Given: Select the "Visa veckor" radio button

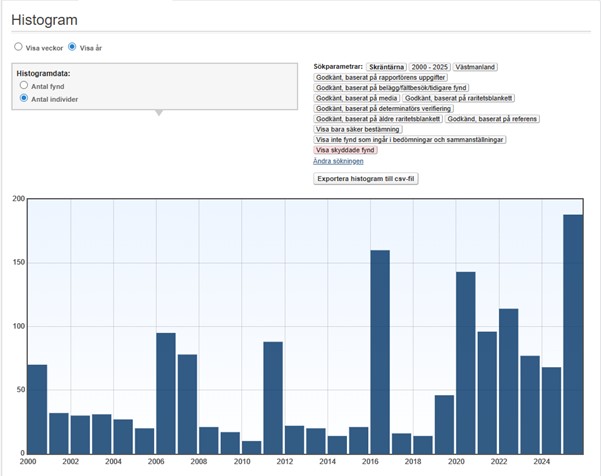Looking at the screenshot, I should 18,46.
